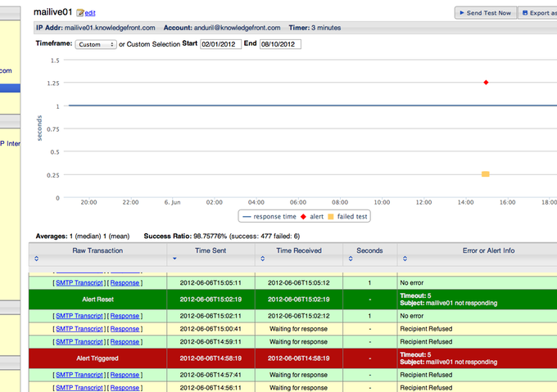
Task: Open Response link for the 14:57:41 row
Action: pos(125,375)
